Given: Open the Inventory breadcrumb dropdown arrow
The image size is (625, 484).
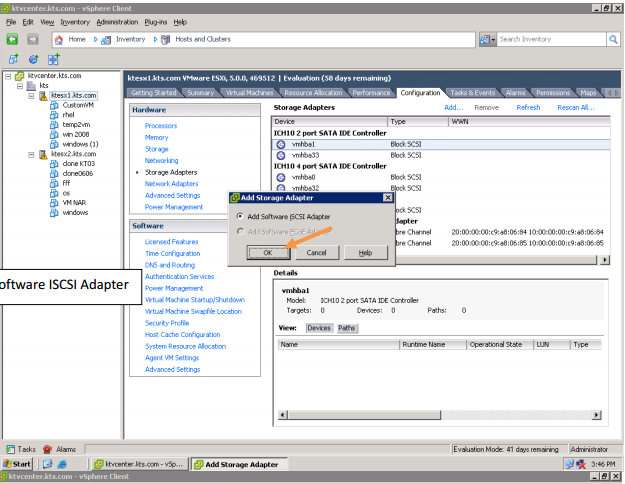Looking at the screenshot, I should [x=155, y=39].
